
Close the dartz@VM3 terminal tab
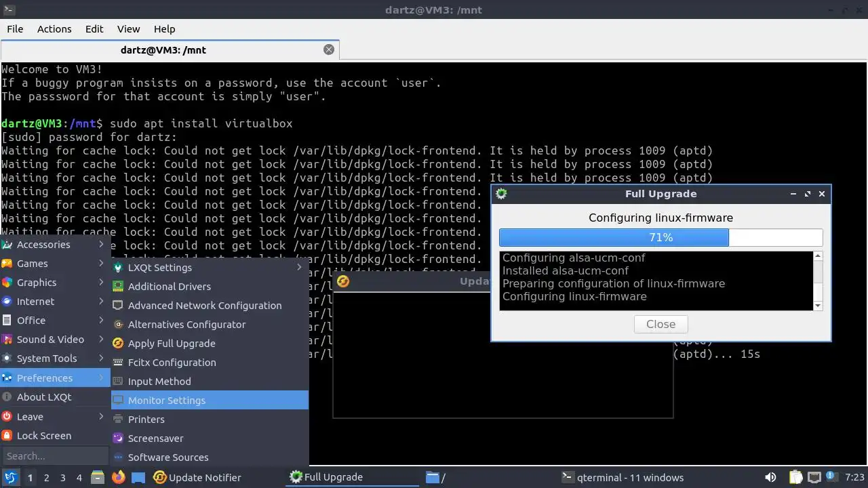329,49
